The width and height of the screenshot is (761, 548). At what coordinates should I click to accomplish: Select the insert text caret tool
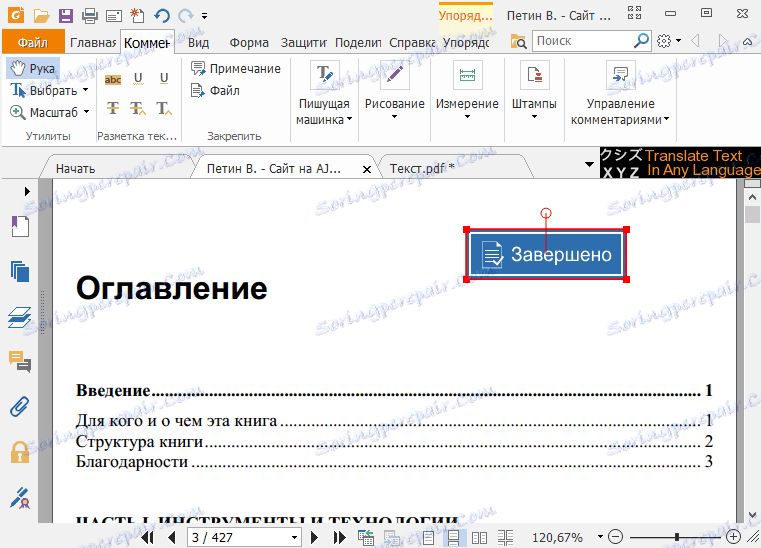click(x=164, y=108)
